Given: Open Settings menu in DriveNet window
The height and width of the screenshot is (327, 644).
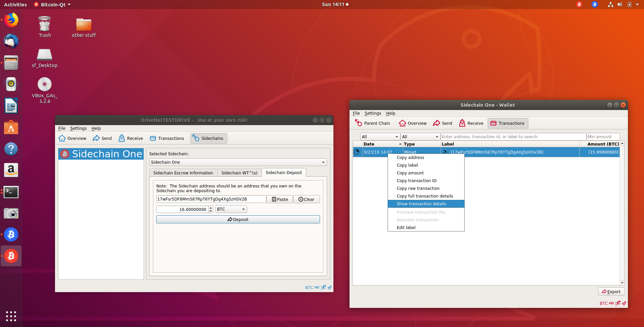Looking at the screenshot, I should (78, 128).
